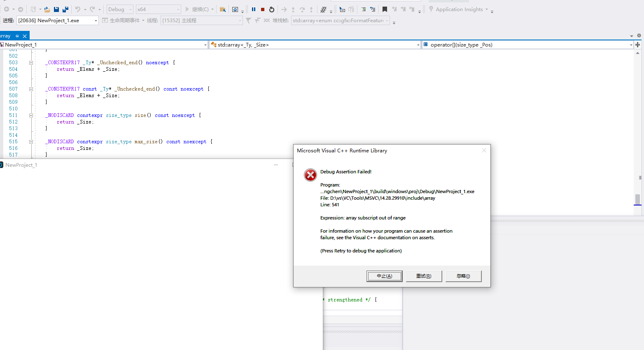Viewport: 644px width, 350px height.
Task: Click the 'Line: 541' text in dialog
Action: click(330, 205)
